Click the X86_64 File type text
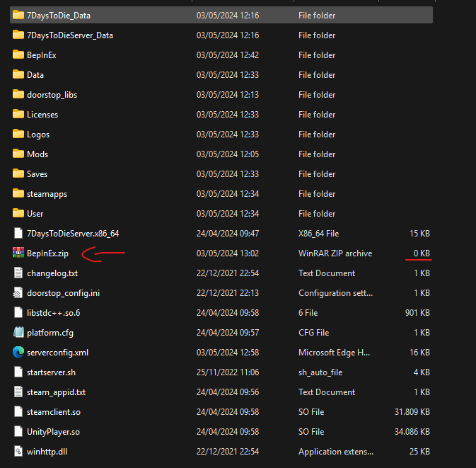Viewport: 476px width, 468px height. 318,234
